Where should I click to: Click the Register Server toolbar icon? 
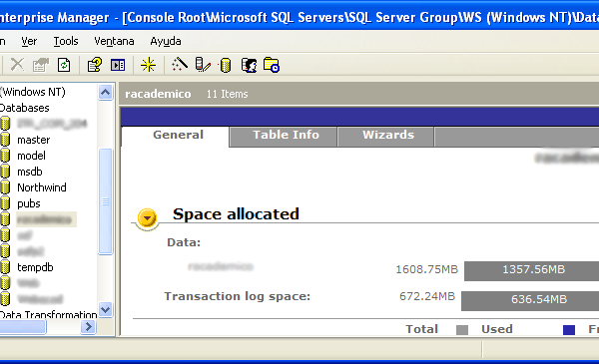pyautogui.click(x=203, y=65)
